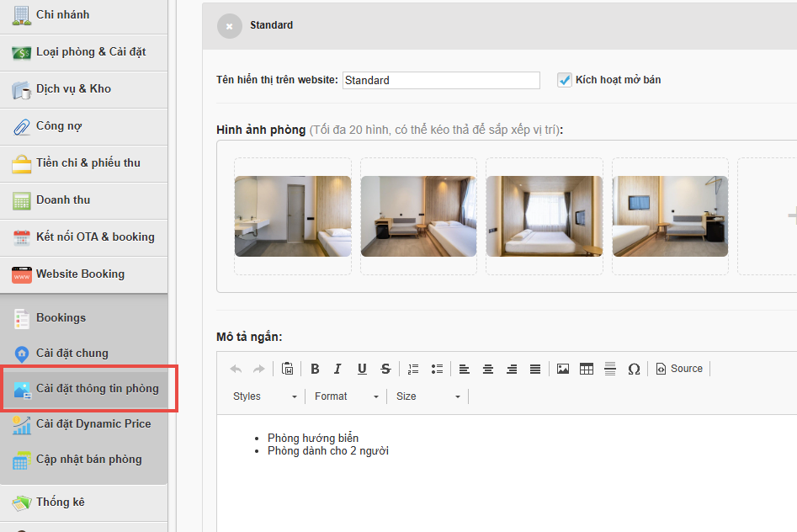Image resolution: width=797 pixels, height=532 pixels.
Task: Center align the description text
Action: pyautogui.click(x=488, y=369)
